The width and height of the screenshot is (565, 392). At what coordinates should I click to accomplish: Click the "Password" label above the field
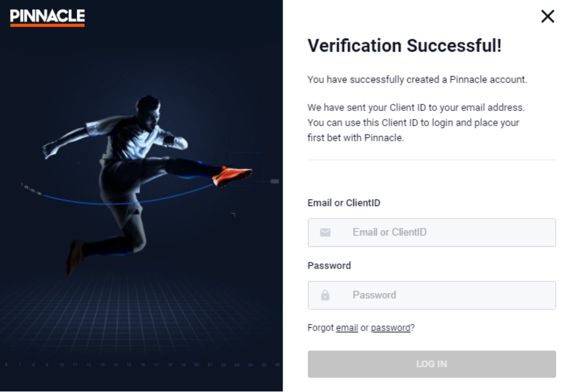coord(329,265)
